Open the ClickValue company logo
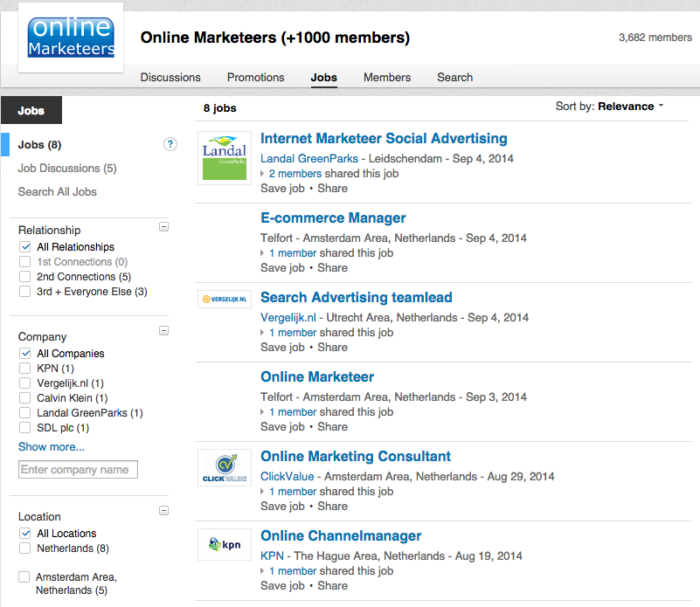700x607 pixels. tap(225, 468)
